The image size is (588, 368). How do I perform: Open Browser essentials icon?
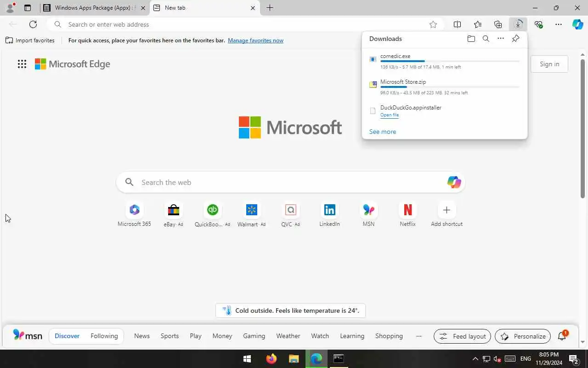coord(538,24)
